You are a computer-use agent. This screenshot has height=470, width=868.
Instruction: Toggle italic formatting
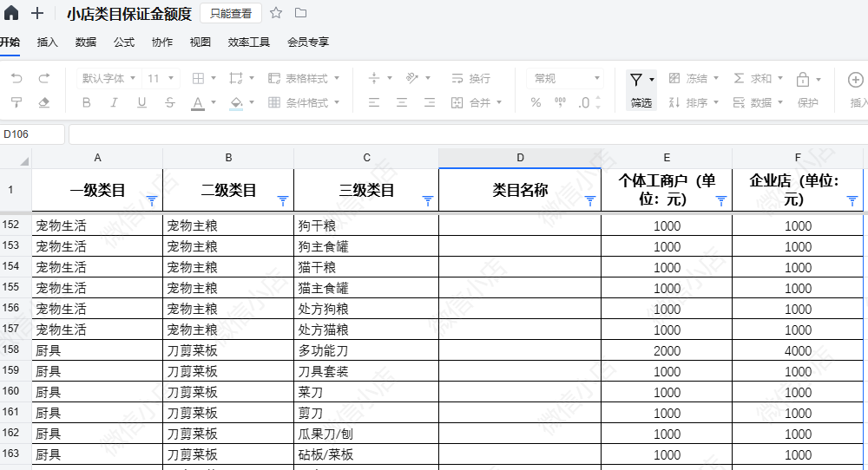(x=114, y=102)
